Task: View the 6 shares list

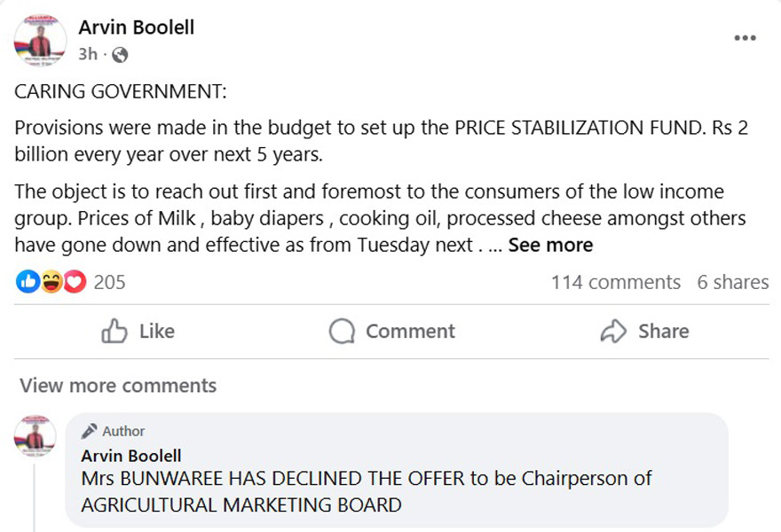Action: coord(733,282)
